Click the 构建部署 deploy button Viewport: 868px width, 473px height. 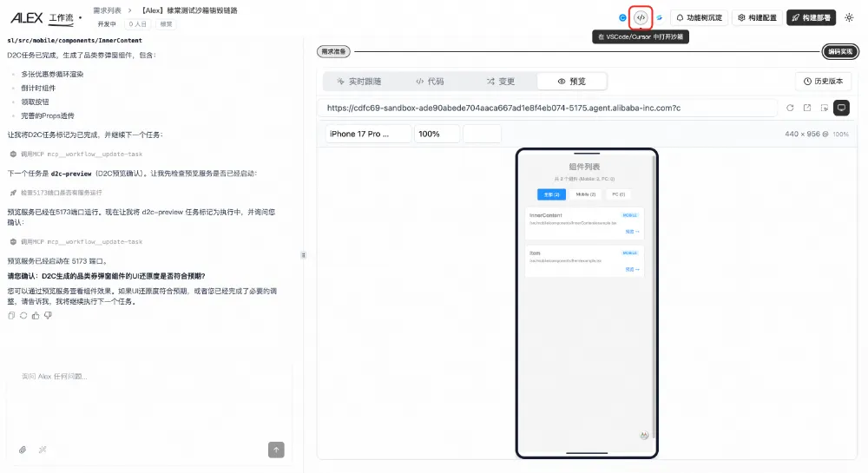[811, 17]
